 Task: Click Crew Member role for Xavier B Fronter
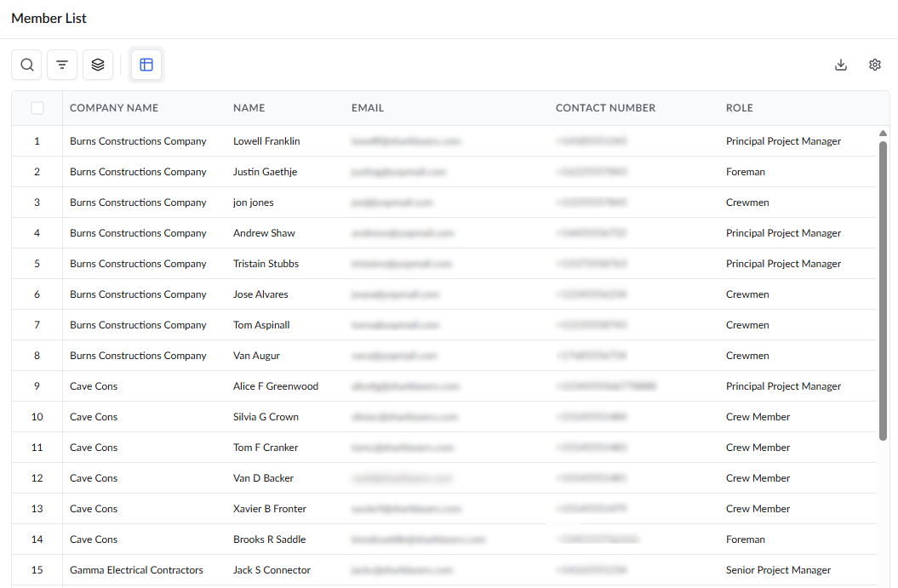coord(758,509)
